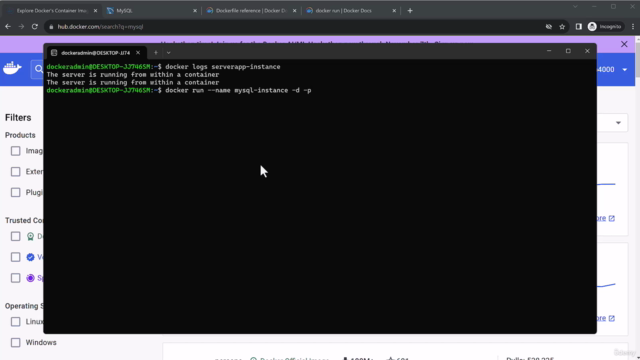Close the MySQL browser tab
The image size is (640, 360).
click(195, 11)
